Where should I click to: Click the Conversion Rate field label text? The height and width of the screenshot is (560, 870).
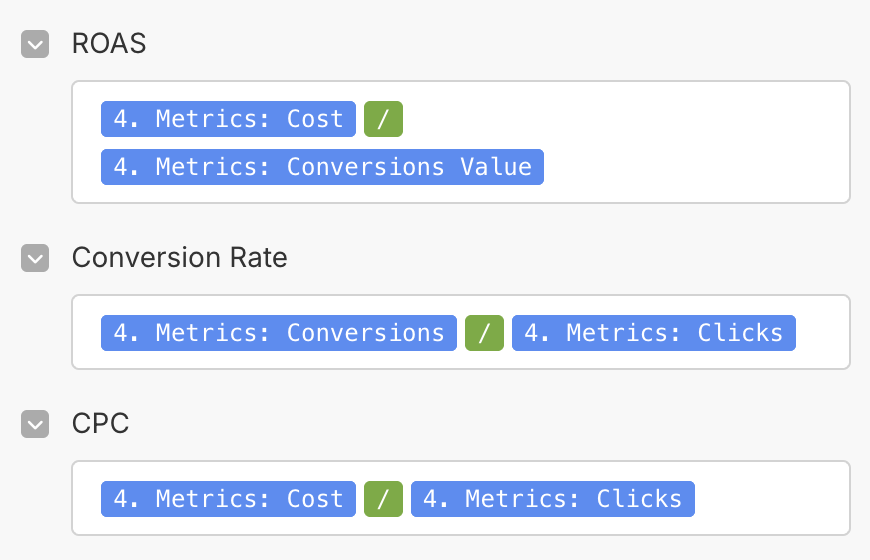179,258
